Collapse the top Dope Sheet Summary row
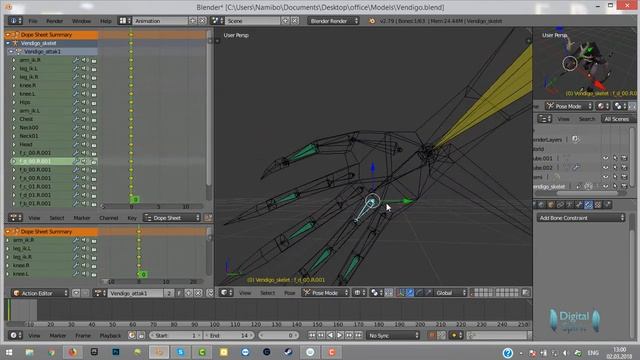Viewport: 640px width, 360px height. [x=8, y=35]
